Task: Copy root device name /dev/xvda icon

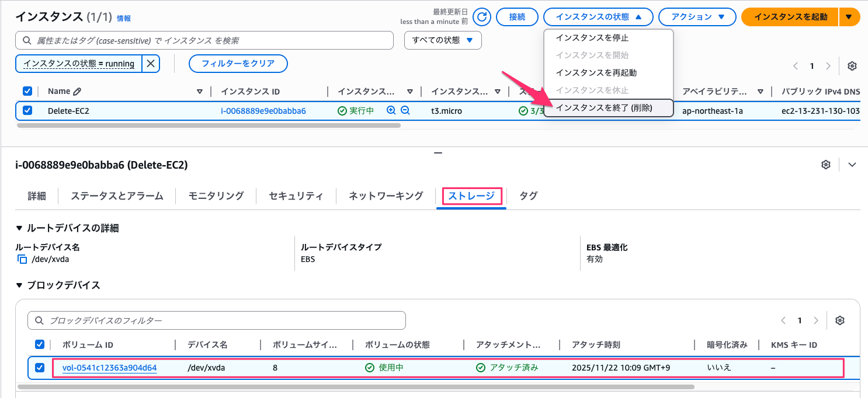Action: 22,259
